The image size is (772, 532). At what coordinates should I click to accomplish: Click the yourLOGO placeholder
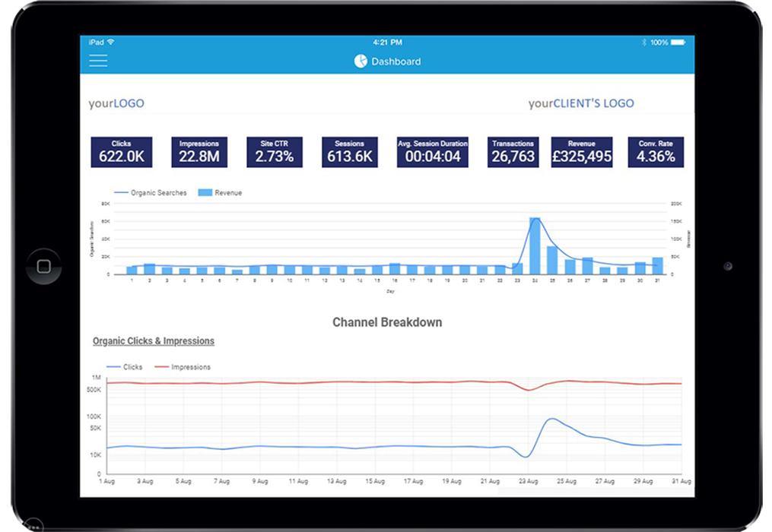point(116,103)
